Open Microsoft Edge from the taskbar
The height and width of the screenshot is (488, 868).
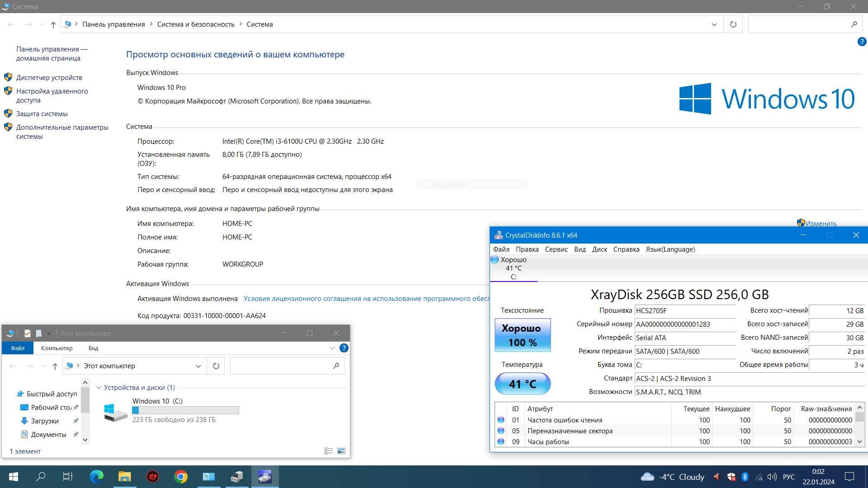[96, 477]
